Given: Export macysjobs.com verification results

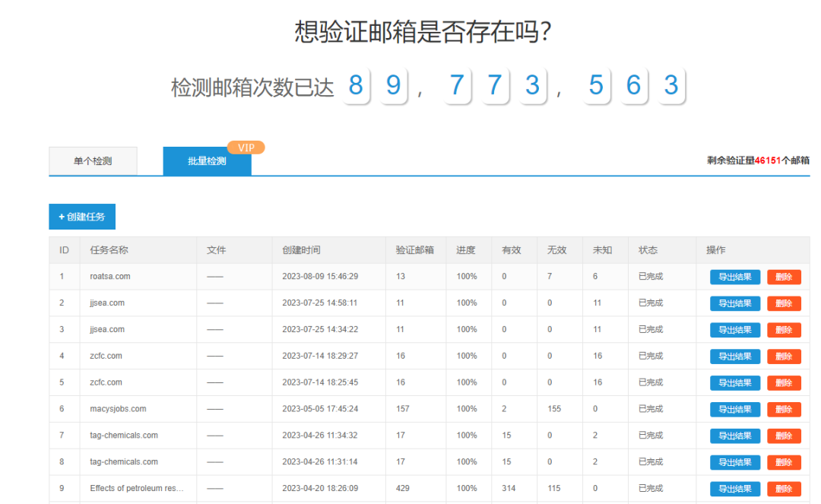Looking at the screenshot, I should click(734, 409).
